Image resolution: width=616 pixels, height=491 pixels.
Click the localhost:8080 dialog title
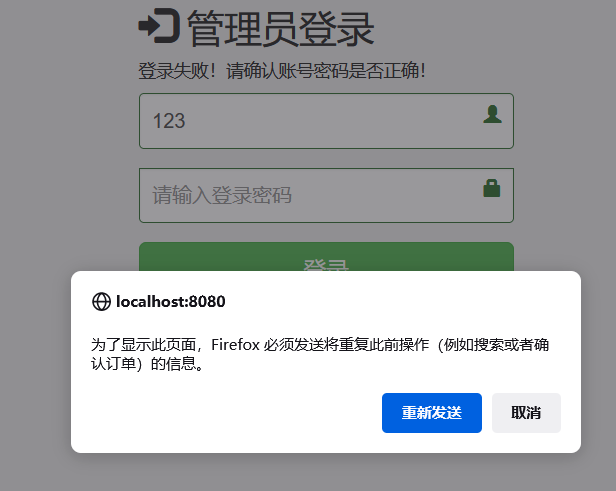point(170,302)
